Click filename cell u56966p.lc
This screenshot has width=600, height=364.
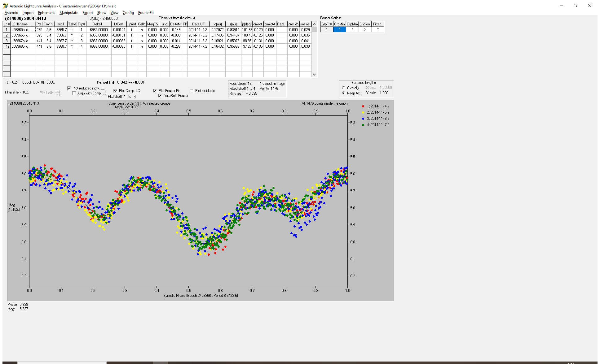[23, 35]
